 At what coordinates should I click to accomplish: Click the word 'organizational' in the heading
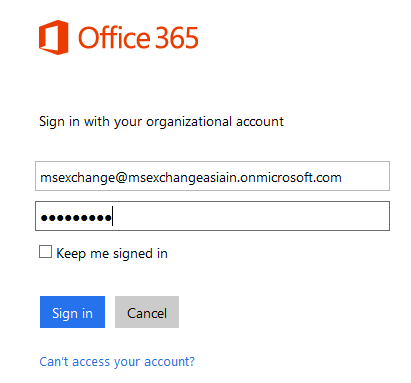[x=189, y=122]
